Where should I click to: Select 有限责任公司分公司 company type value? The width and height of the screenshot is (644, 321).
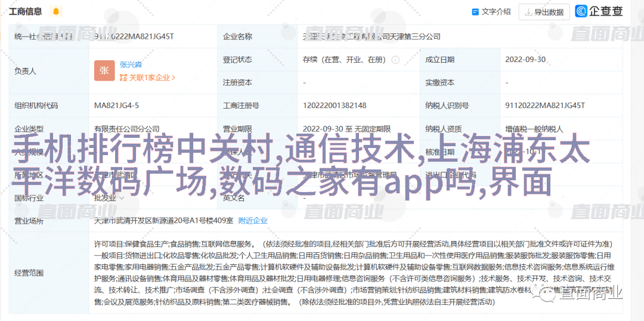pyautogui.click(x=127, y=129)
